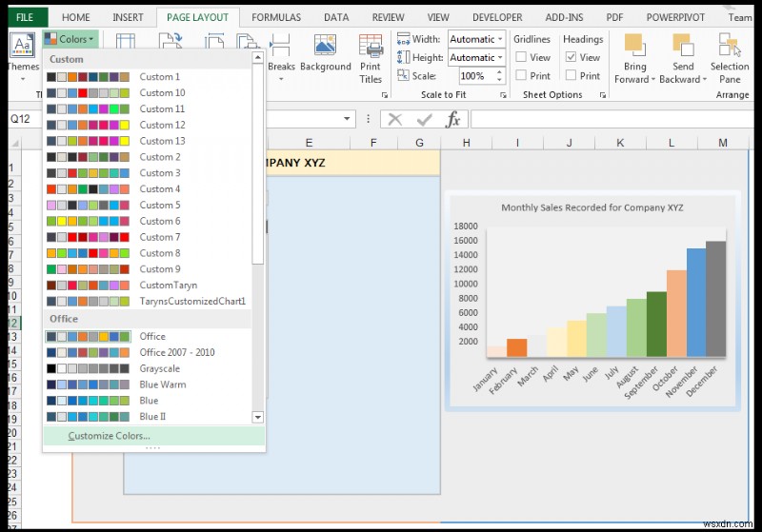Select column K header
The height and width of the screenshot is (532, 762).
point(620,143)
